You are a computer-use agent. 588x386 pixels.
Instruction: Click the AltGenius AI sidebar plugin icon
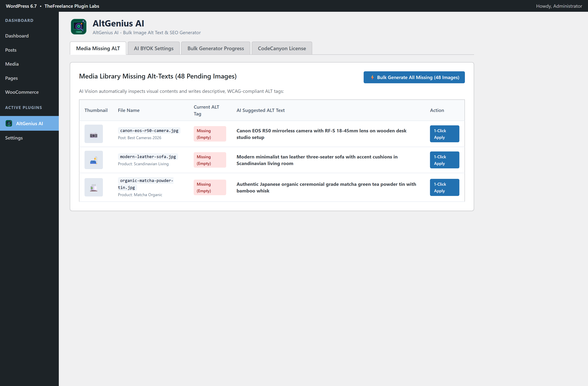(9, 123)
